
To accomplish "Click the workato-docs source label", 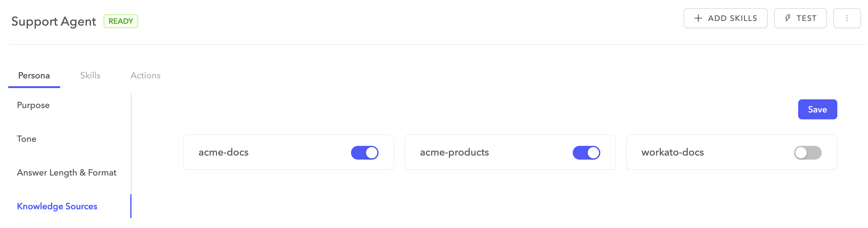I will pos(673,152).
